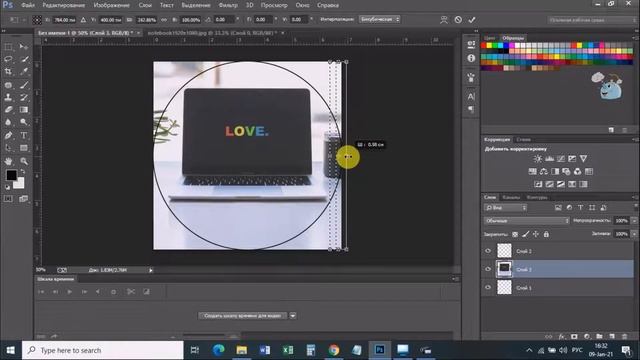This screenshot has width=640, height=360.
Task: Open the Окно menu
Action: [302, 5]
